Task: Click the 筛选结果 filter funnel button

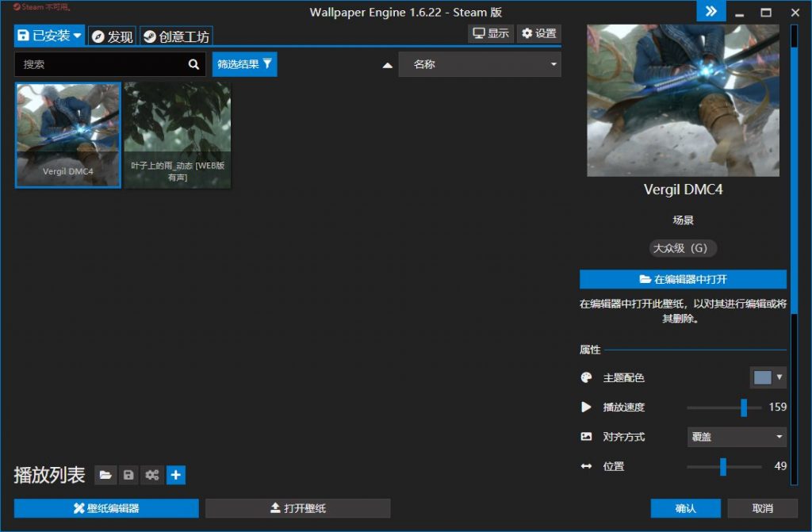Action: pos(243,64)
